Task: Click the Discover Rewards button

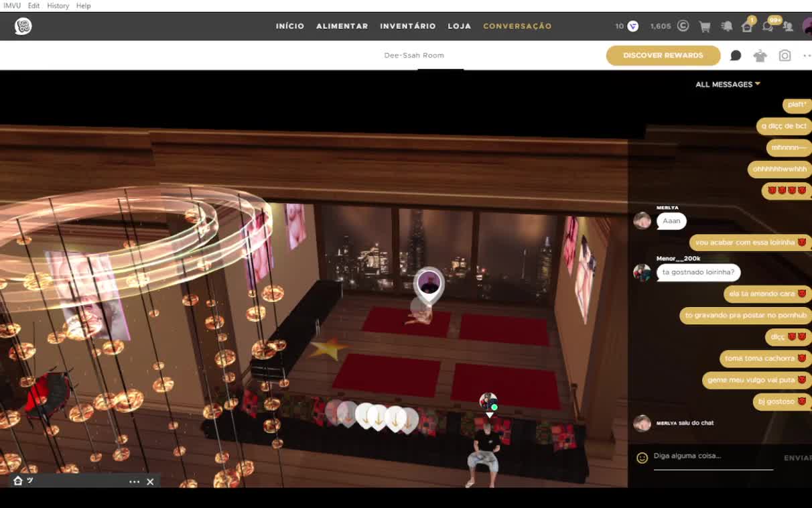Action: (x=663, y=56)
